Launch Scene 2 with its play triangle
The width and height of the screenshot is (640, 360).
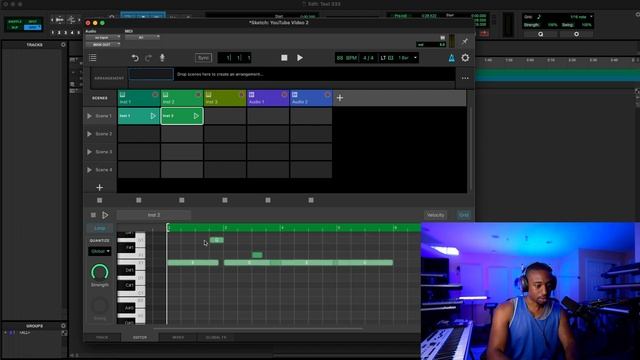(x=89, y=134)
